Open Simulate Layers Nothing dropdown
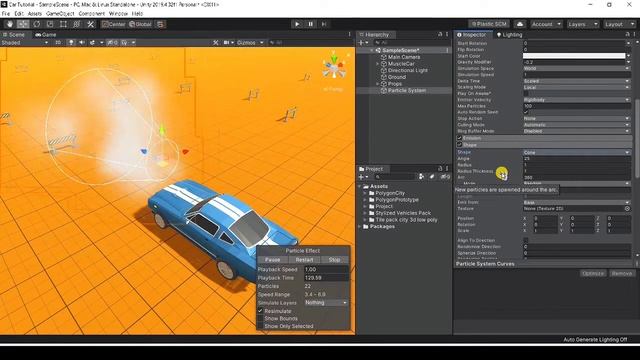The height and width of the screenshot is (360, 640). click(x=326, y=302)
